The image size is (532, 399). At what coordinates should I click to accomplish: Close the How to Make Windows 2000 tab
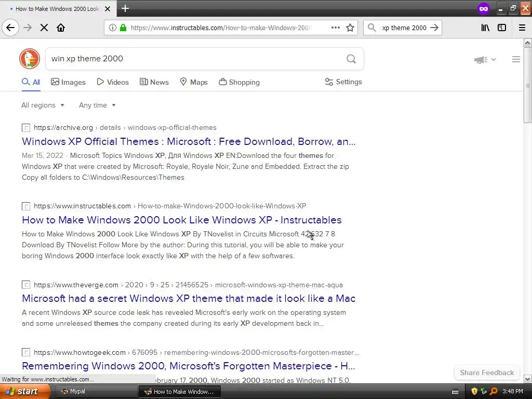point(108,9)
